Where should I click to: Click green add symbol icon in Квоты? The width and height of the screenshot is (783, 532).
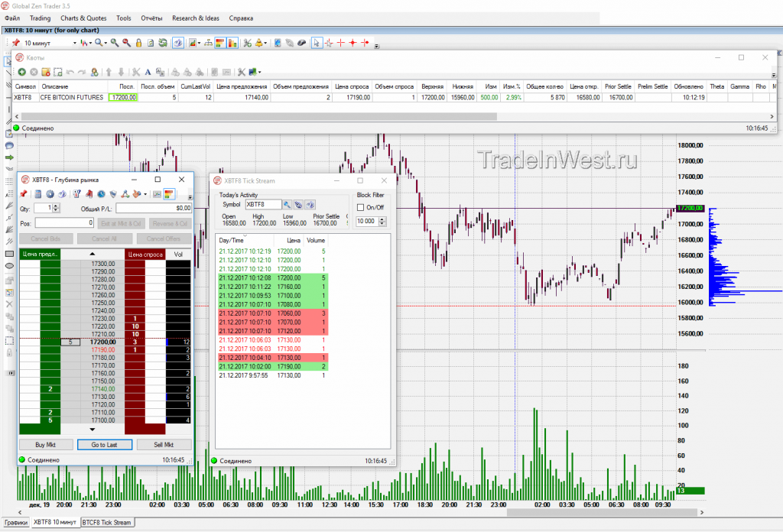(x=21, y=72)
